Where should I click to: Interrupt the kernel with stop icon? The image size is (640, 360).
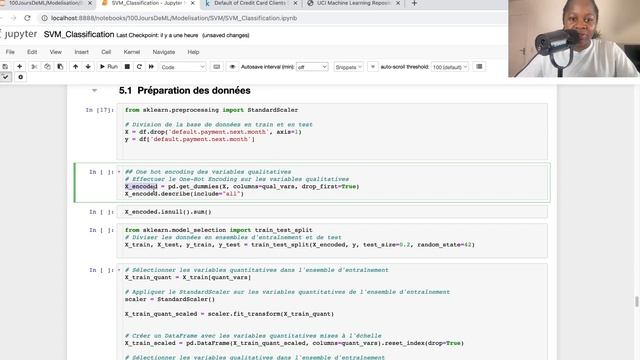[x=127, y=67]
